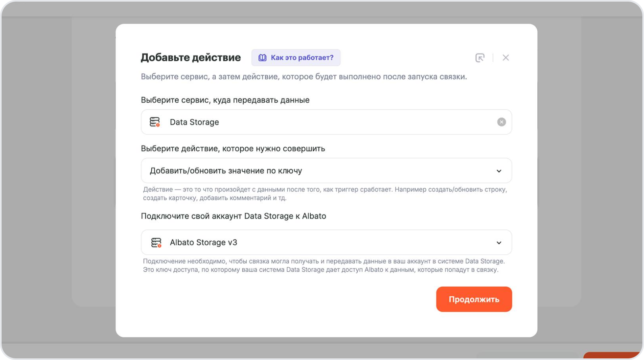Clear the selected Data Storage service
Image resolution: width=644 pixels, height=360 pixels.
click(502, 122)
